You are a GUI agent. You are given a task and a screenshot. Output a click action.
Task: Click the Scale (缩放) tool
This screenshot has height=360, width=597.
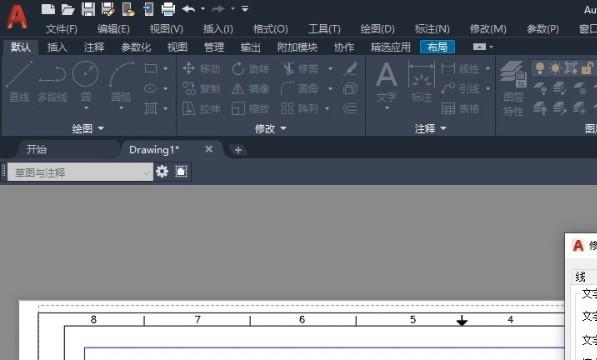point(251,109)
